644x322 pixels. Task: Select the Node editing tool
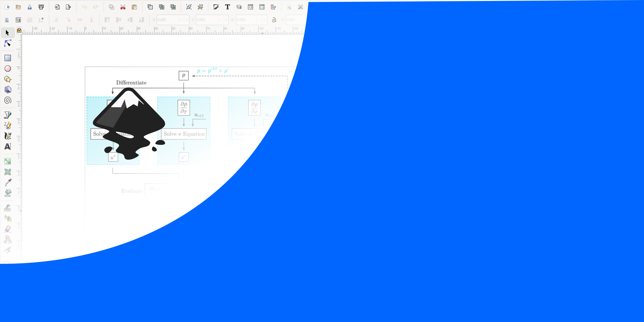tap(7, 43)
